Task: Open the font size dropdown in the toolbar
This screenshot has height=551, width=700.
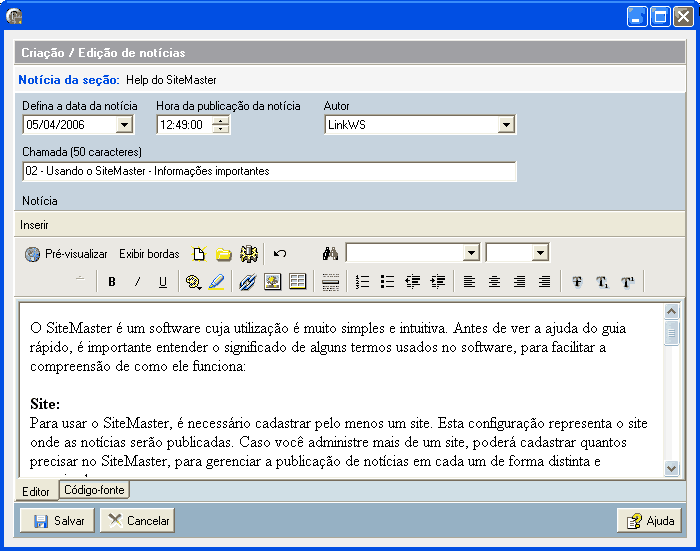Action: pos(540,253)
